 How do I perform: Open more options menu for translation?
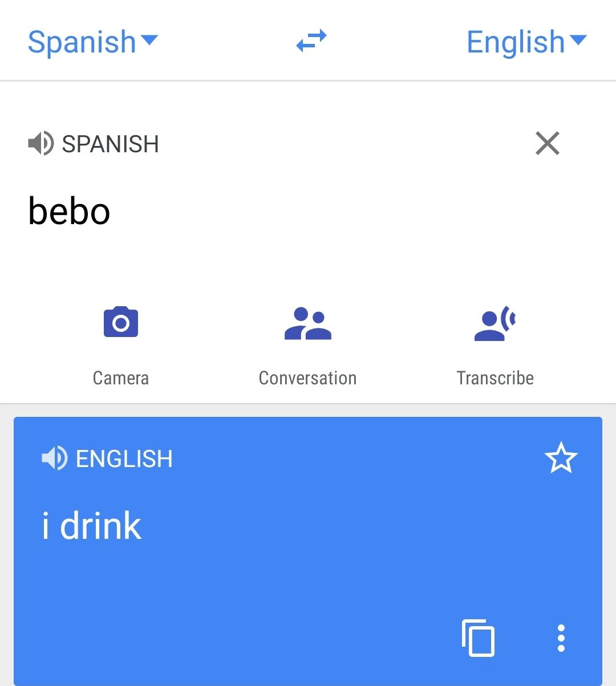click(x=561, y=638)
